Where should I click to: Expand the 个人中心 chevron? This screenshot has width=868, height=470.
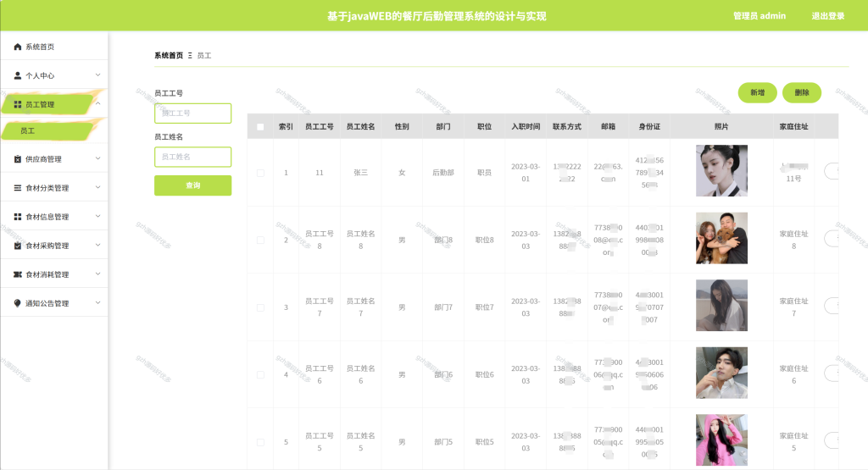point(98,75)
